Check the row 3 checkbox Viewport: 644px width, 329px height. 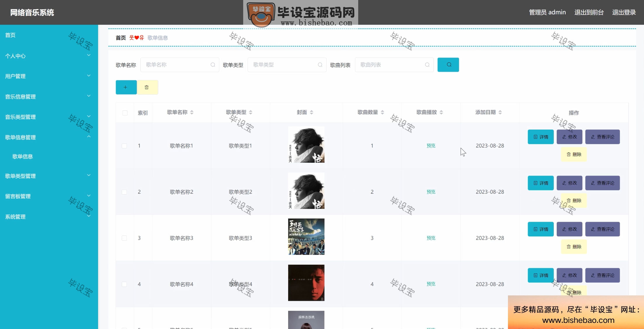pos(124,238)
